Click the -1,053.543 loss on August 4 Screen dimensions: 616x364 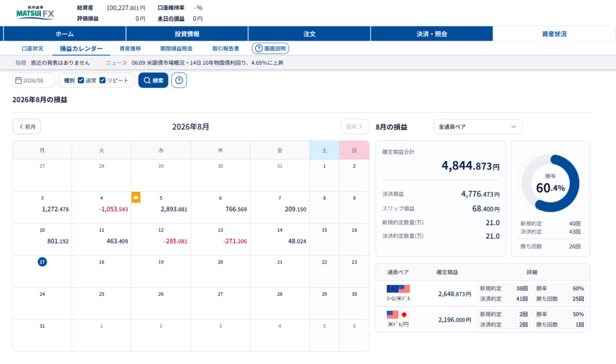pyautogui.click(x=114, y=209)
